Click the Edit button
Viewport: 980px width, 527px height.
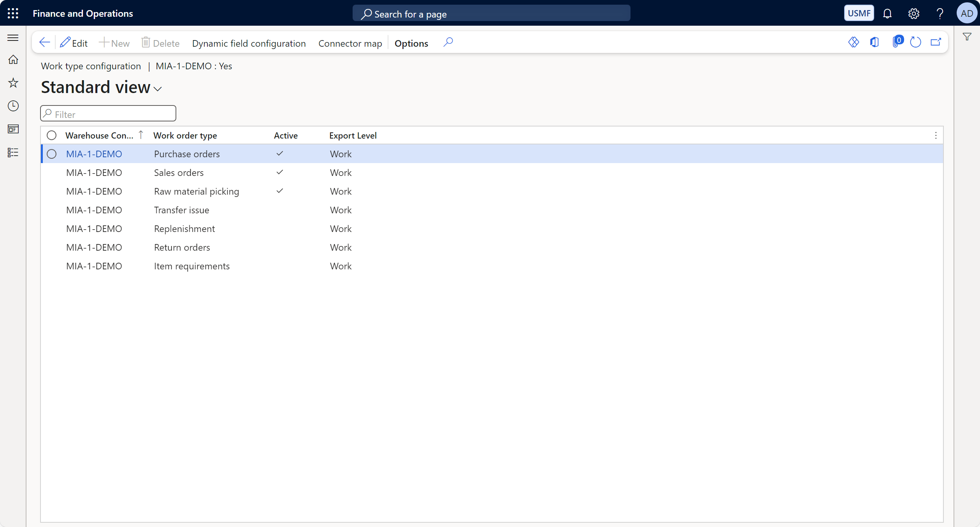pos(74,43)
